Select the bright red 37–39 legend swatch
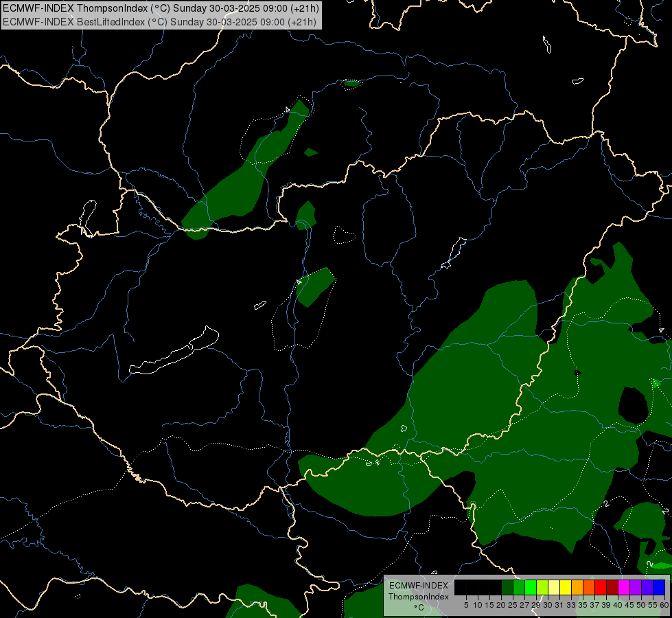This screenshot has width=672, height=618. 601,587
